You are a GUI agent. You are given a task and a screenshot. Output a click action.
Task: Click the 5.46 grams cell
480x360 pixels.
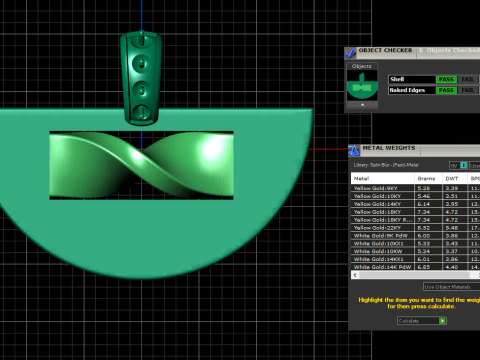pos(428,196)
